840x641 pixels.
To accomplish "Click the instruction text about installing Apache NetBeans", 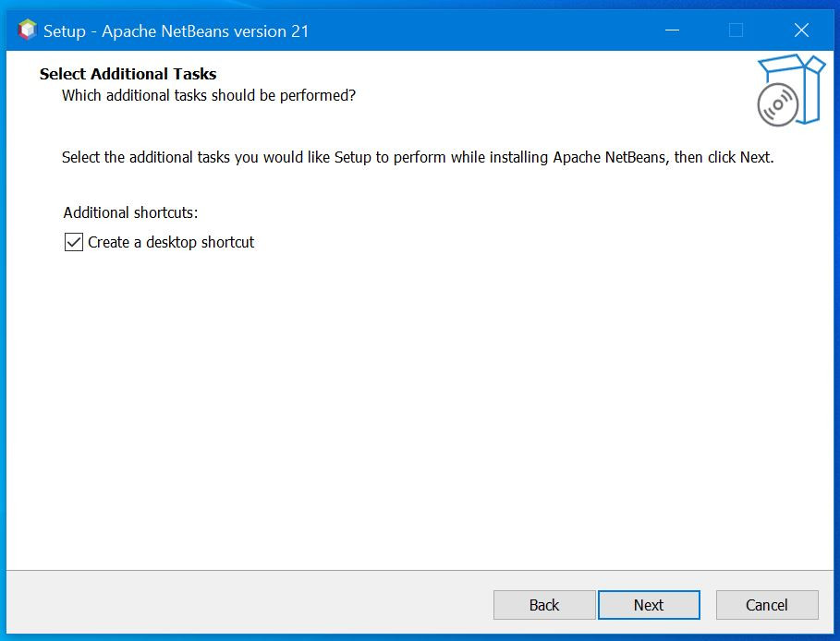I will (417, 157).
